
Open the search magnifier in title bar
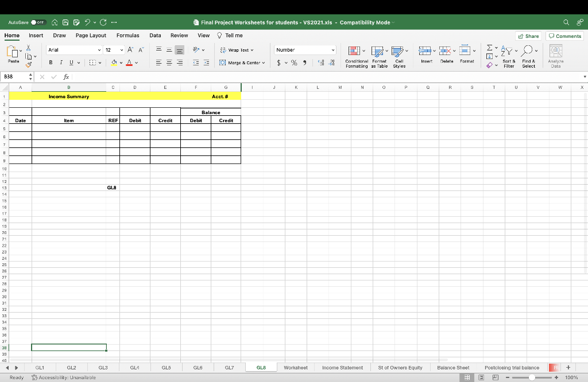566,22
